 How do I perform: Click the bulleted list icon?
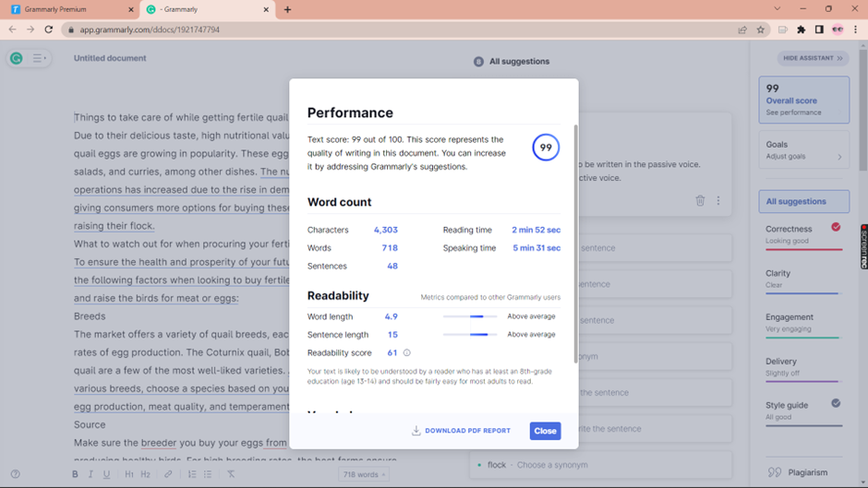coord(208,474)
